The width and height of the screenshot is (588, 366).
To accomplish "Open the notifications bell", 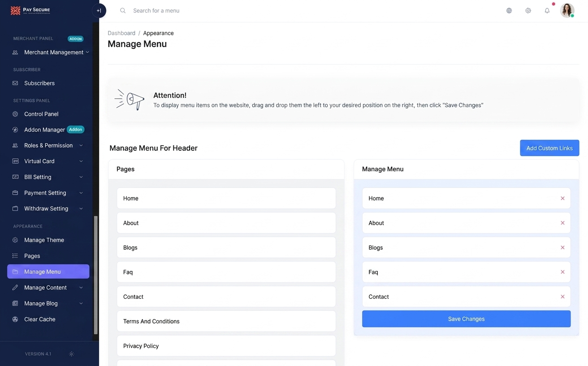I will tap(547, 11).
